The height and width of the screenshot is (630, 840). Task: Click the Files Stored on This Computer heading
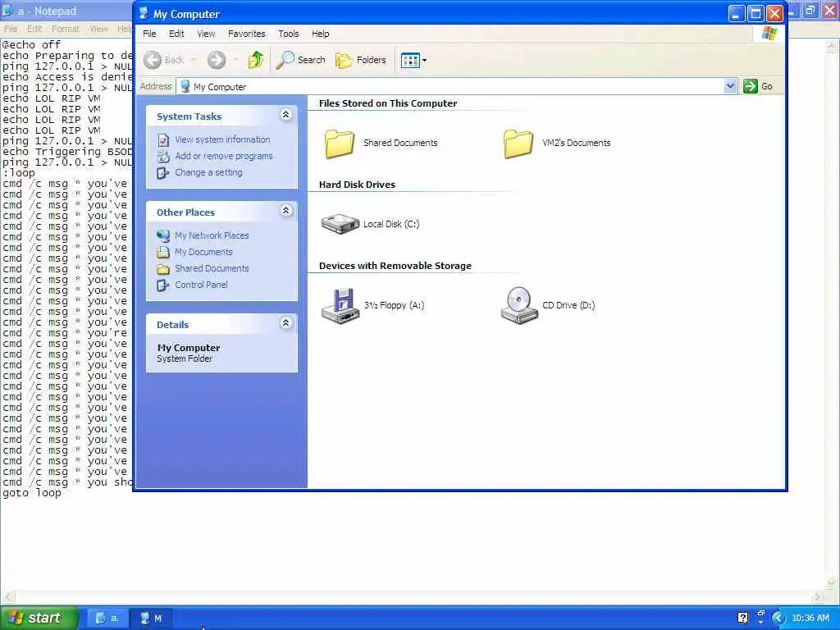[388, 103]
